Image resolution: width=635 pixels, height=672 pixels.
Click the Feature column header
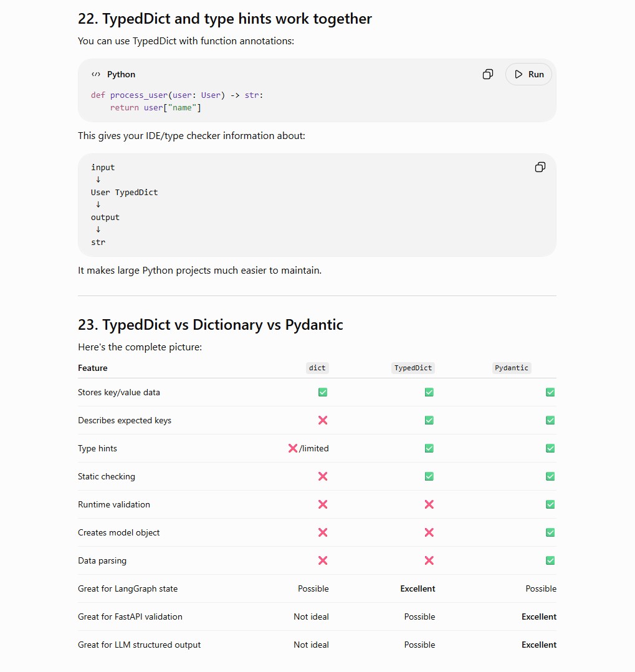point(93,368)
